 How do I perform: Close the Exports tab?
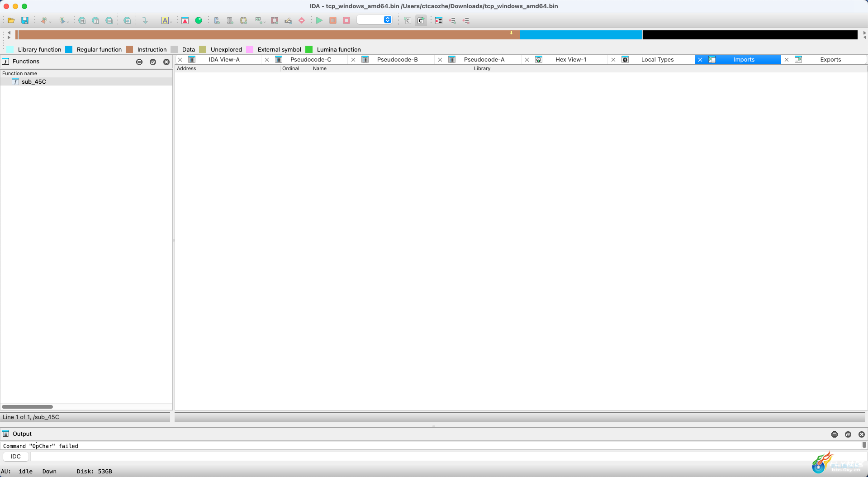787,60
